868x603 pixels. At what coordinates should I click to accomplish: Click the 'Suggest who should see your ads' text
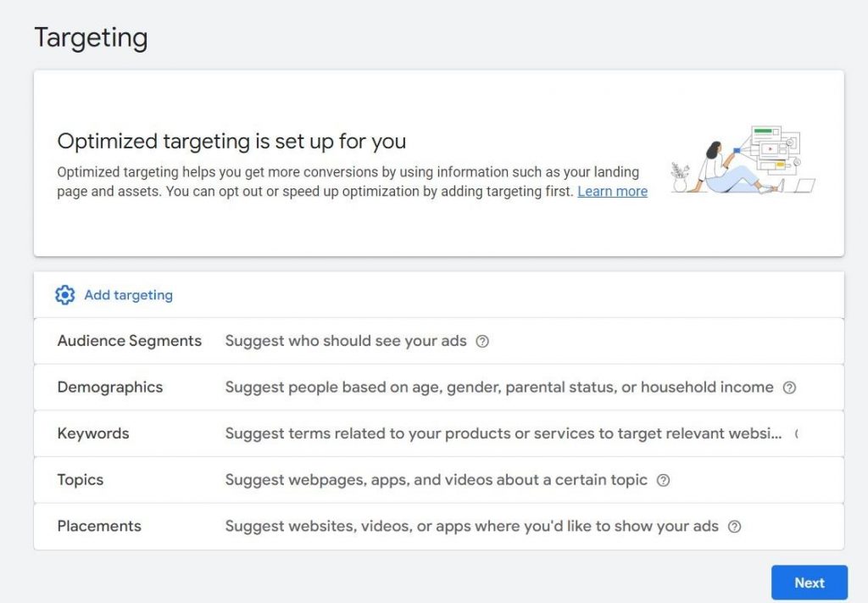click(346, 341)
